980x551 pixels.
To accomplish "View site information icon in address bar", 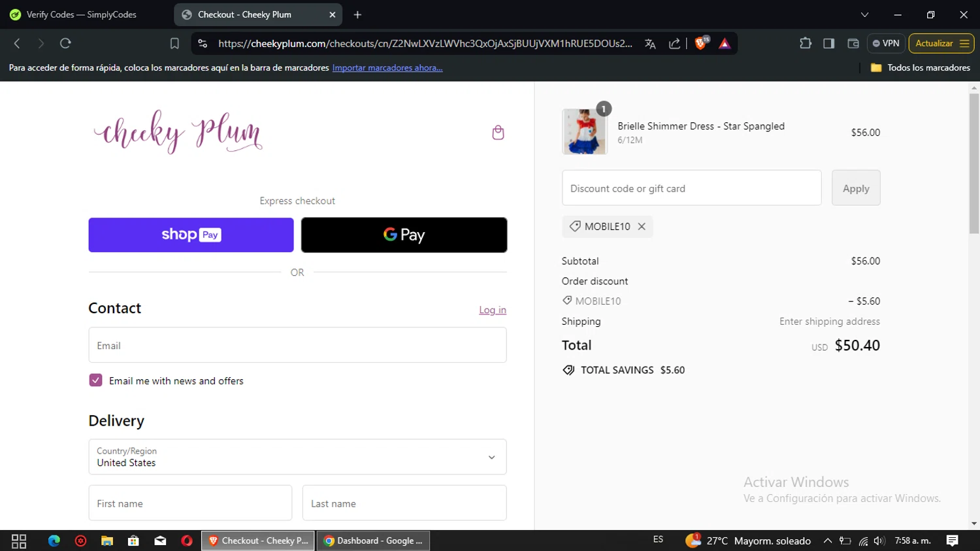I will pyautogui.click(x=203, y=43).
